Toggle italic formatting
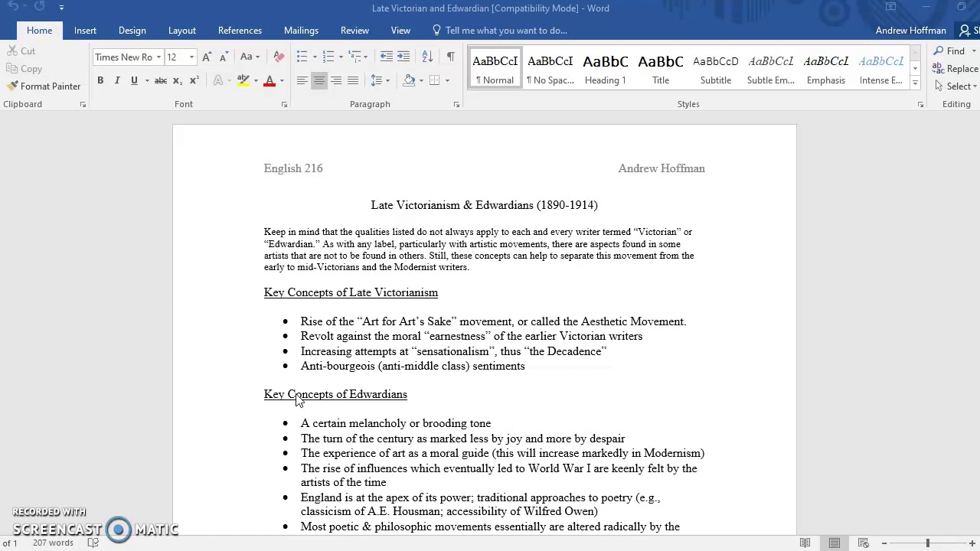Viewport: 980px width, 551px height. 117,80
